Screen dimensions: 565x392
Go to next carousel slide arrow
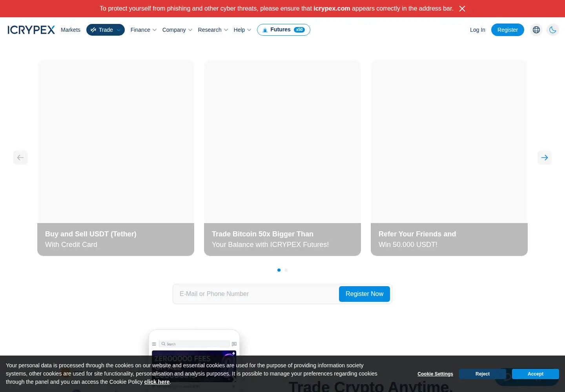[545, 158]
